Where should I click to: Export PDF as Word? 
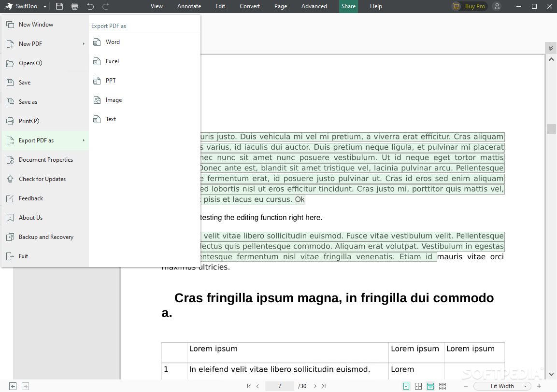(144, 42)
